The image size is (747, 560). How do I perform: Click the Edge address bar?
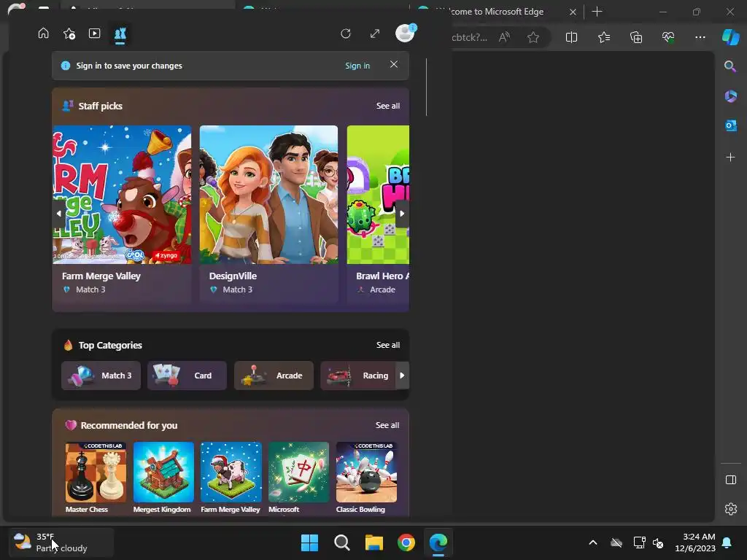[x=471, y=37]
